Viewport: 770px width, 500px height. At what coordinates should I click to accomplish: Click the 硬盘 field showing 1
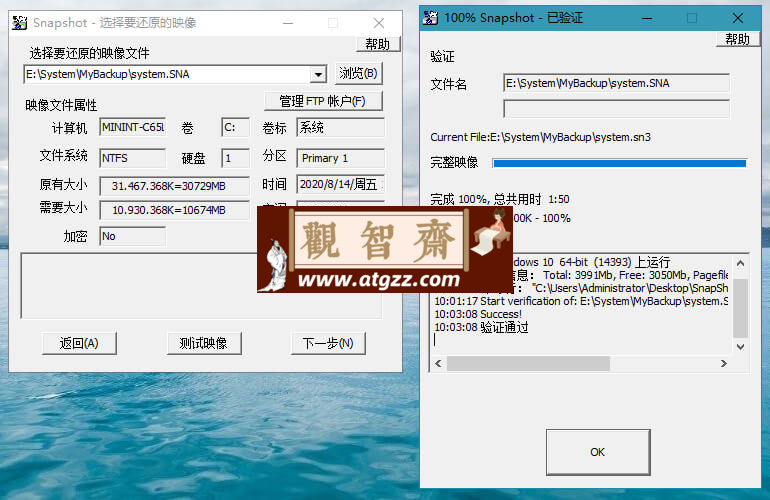coord(235,158)
